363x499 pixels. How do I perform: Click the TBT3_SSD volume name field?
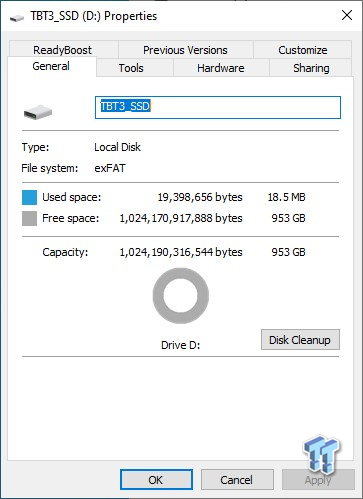(x=218, y=107)
